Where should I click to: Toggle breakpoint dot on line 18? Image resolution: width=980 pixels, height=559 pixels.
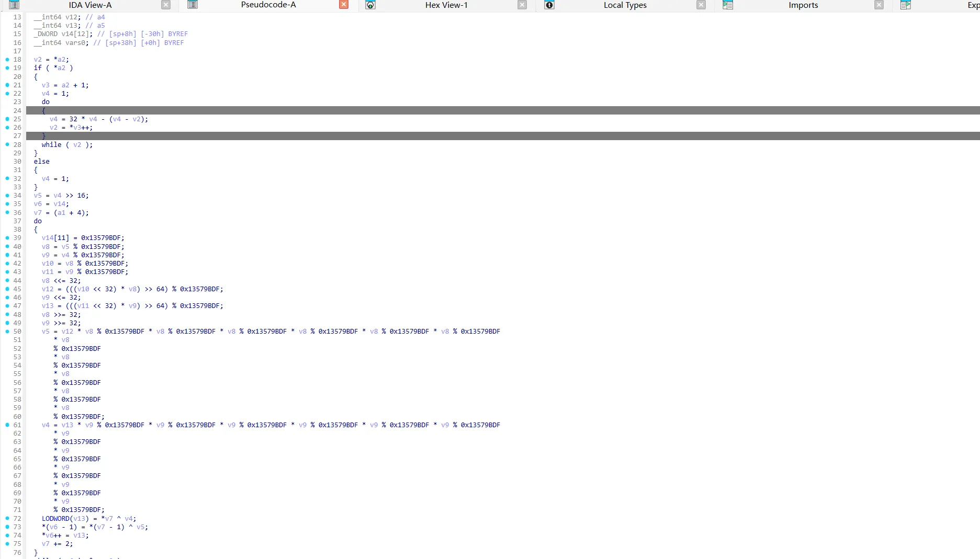point(7,60)
